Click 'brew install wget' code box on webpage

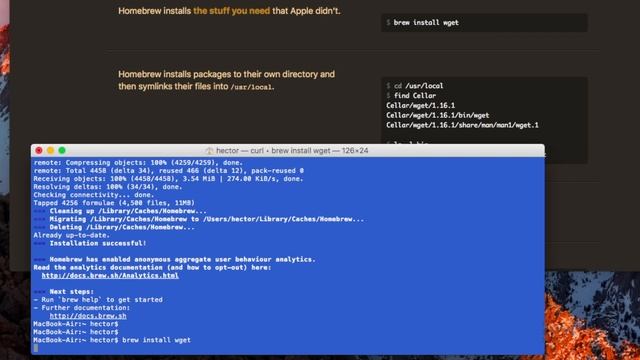484,23
